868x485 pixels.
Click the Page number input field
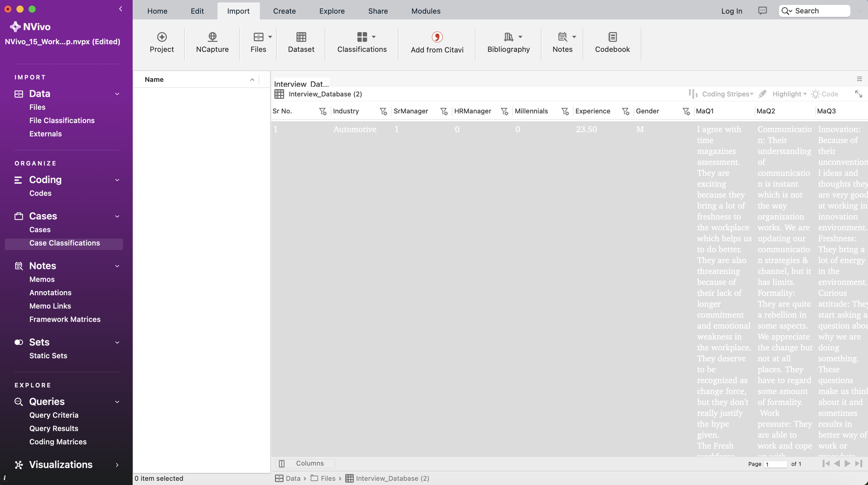pyautogui.click(x=776, y=464)
